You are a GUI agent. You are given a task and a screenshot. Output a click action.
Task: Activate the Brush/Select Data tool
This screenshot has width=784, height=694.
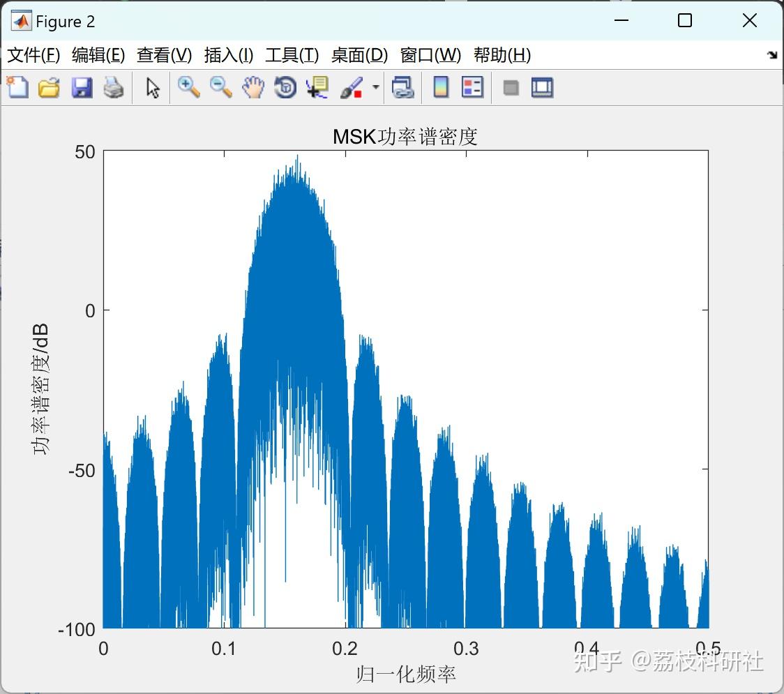click(352, 88)
